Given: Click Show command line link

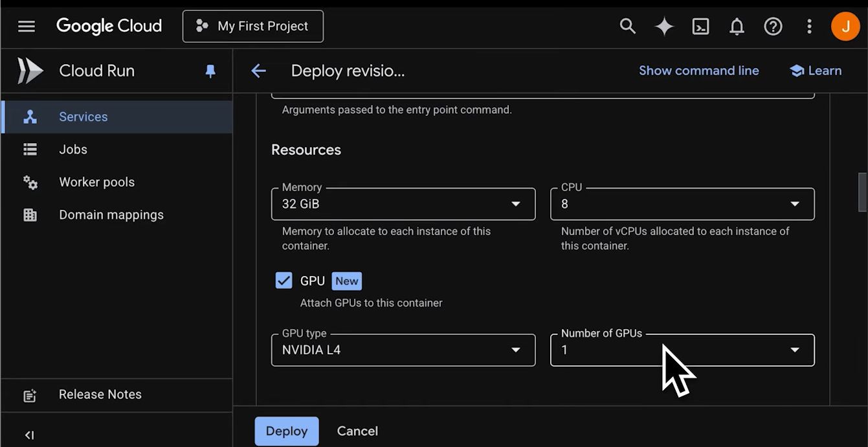Looking at the screenshot, I should 698,71.
